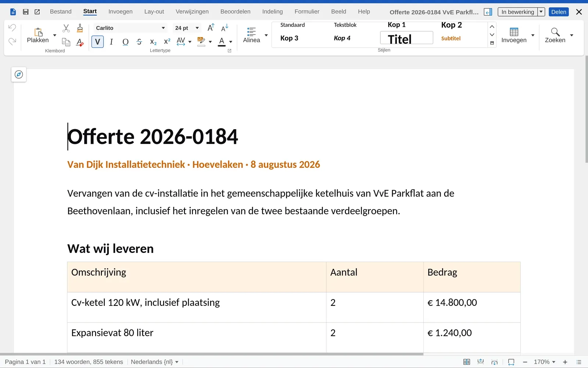The width and height of the screenshot is (588, 368).
Task: Switch to Invoegen tab
Action: point(121,12)
